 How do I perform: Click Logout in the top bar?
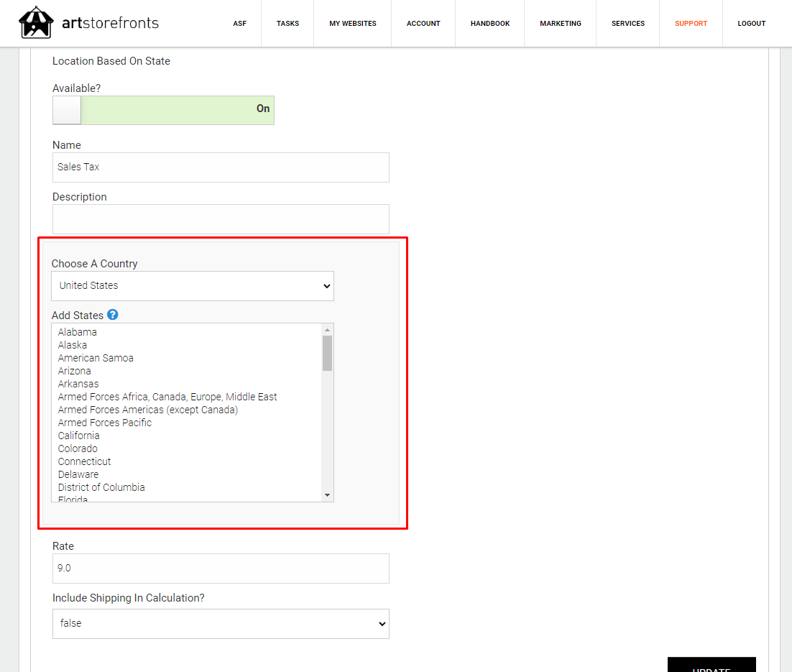pyautogui.click(x=751, y=23)
